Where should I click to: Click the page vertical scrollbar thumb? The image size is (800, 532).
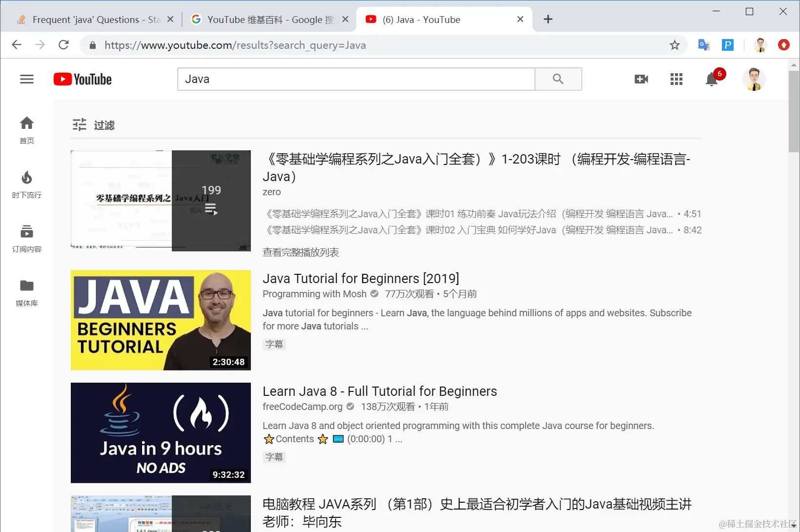[x=794, y=111]
